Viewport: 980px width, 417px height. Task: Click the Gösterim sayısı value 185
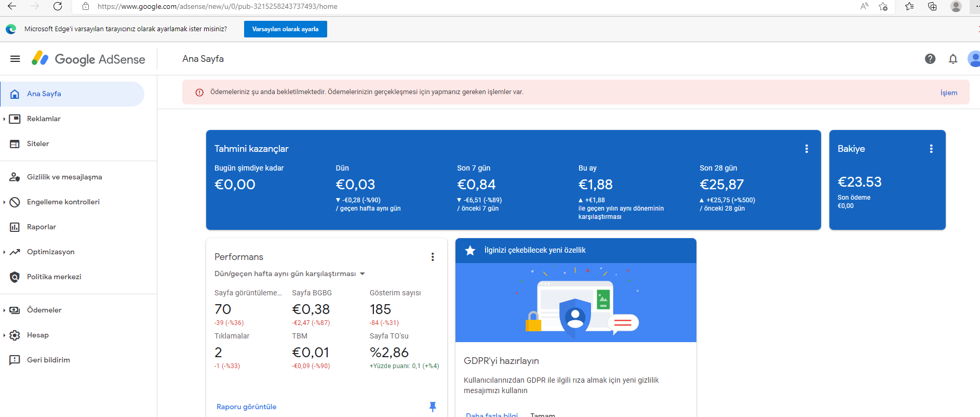tap(380, 309)
